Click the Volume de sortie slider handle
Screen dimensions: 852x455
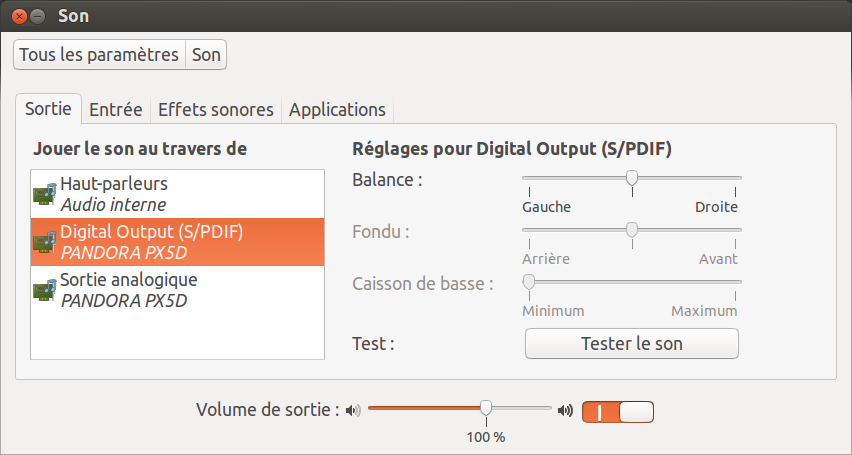486,408
